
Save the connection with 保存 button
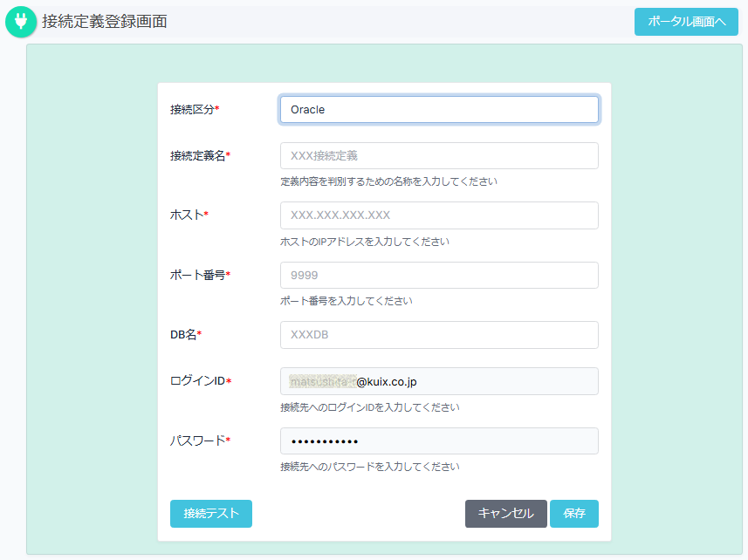573,514
